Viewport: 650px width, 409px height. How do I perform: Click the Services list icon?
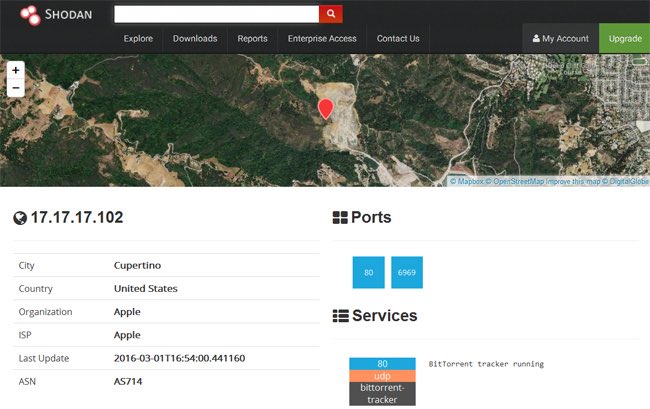(340, 316)
